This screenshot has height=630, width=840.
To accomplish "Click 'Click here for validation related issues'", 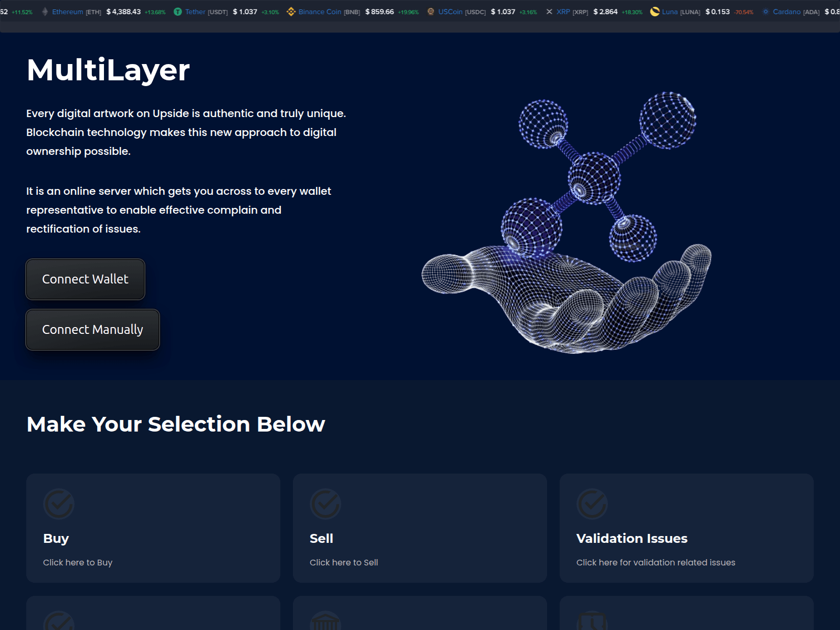I will click(x=656, y=562).
